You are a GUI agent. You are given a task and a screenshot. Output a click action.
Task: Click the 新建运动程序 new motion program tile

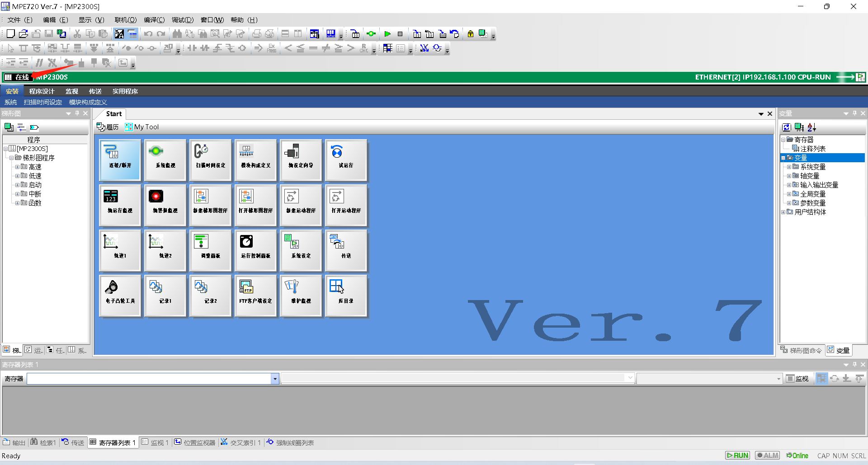(301, 205)
